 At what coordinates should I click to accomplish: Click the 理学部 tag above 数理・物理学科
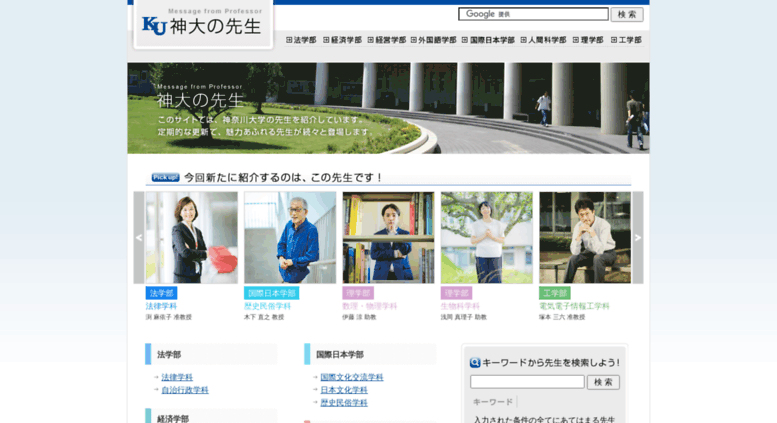(358, 293)
